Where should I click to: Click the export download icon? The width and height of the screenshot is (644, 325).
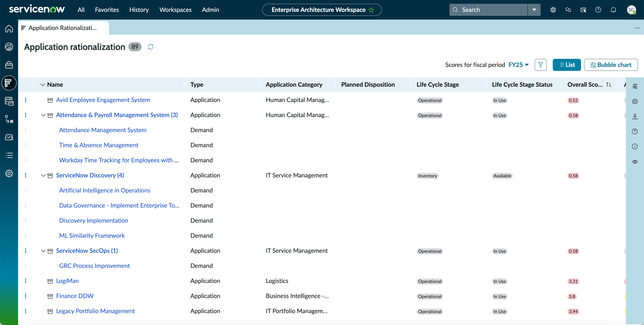point(635,116)
